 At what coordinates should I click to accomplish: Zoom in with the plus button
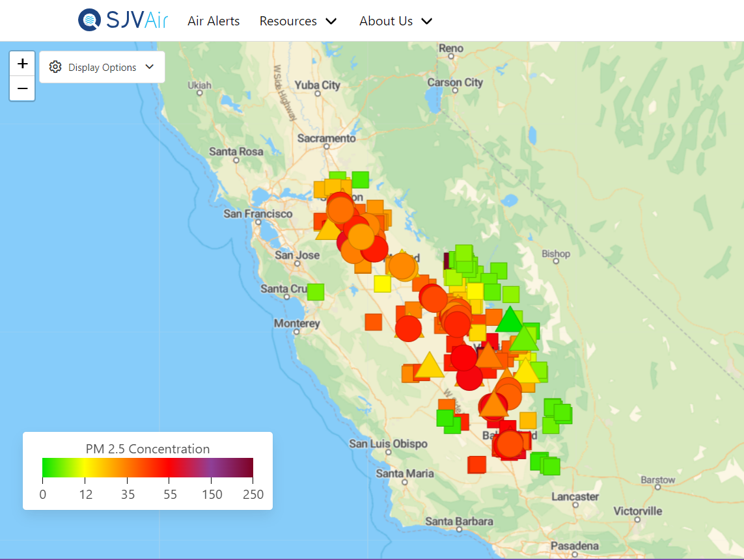pyautogui.click(x=22, y=64)
